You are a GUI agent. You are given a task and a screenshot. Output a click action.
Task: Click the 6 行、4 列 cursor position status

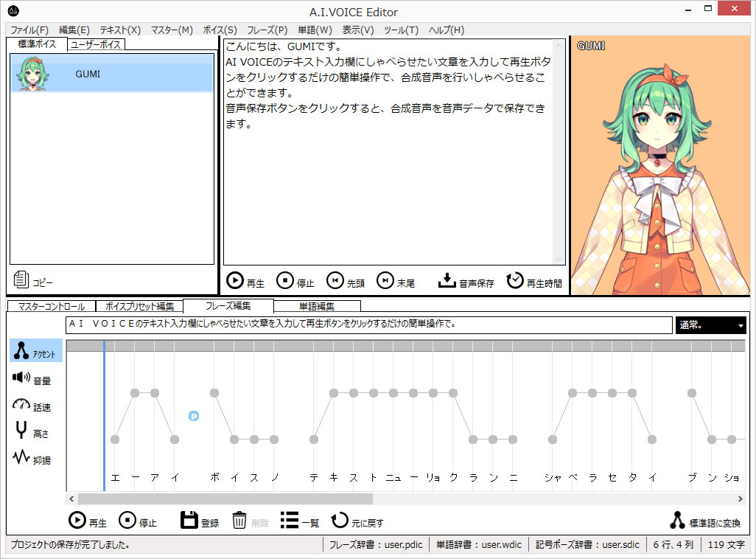pos(673,544)
